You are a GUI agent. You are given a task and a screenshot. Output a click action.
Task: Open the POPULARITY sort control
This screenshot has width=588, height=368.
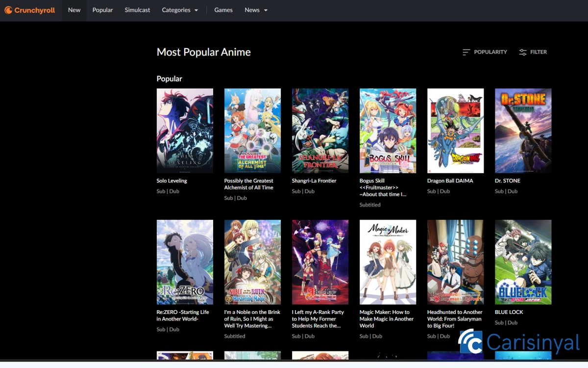click(484, 52)
